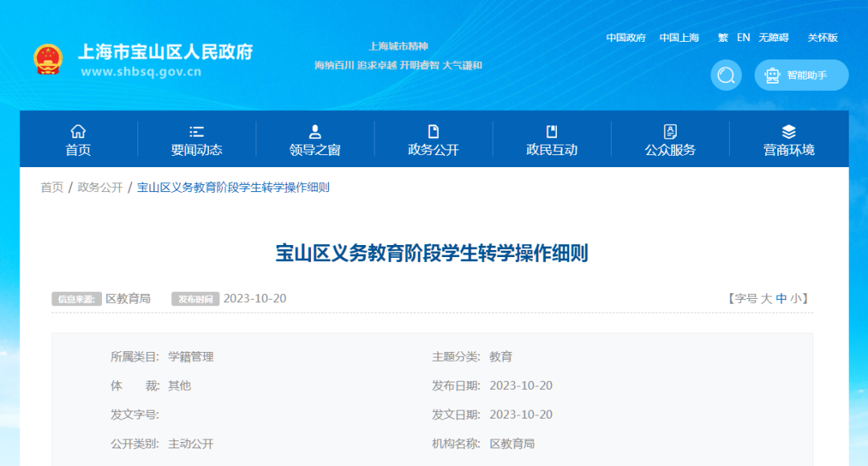Click the person icon above 领导之窗
The image size is (868, 466).
[x=315, y=132]
